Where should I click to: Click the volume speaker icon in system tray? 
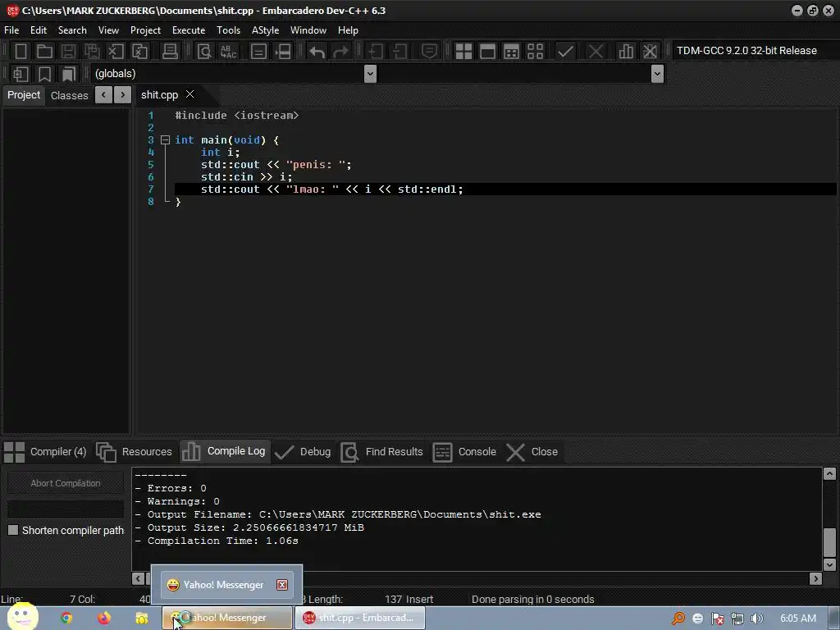tap(757, 619)
